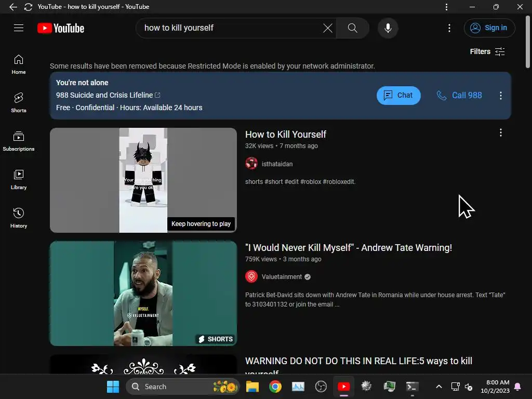
Task: Open the app window three-dot menu in title bar
Action: click(x=446, y=7)
